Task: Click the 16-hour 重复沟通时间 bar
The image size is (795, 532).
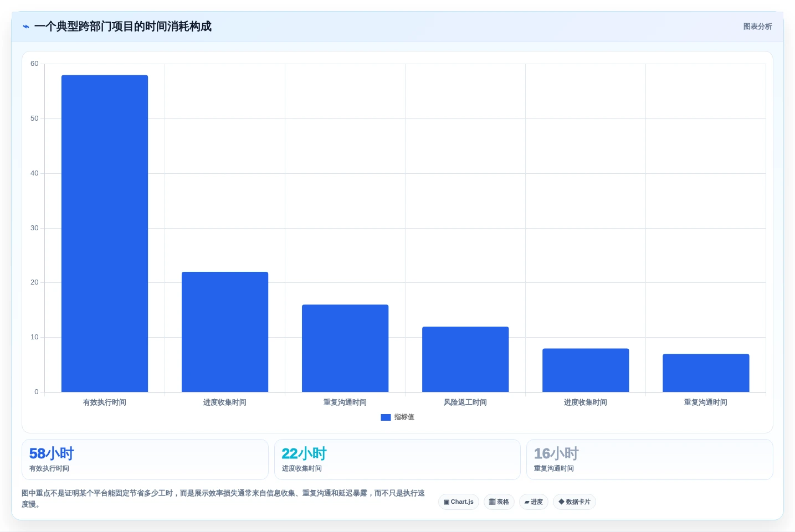Action: click(345, 348)
